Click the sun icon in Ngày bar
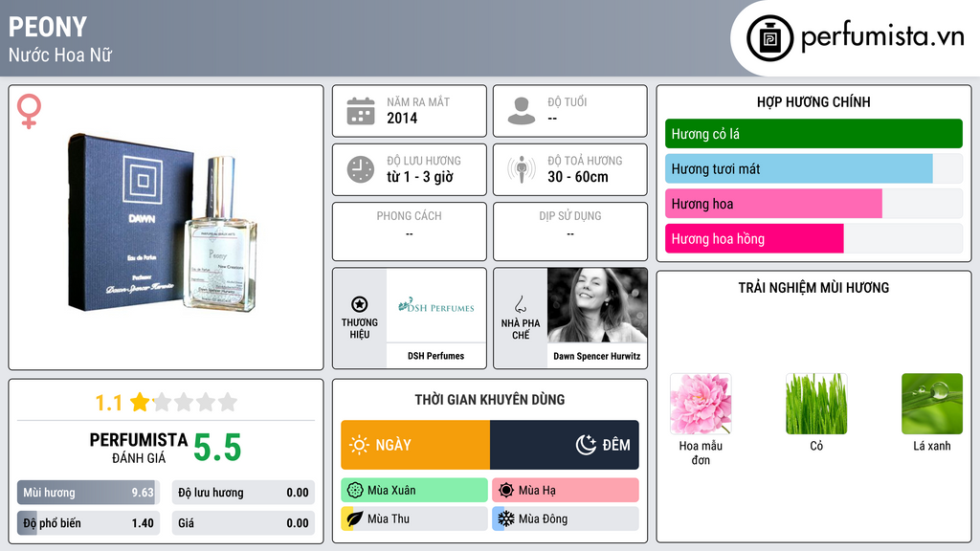 click(359, 445)
